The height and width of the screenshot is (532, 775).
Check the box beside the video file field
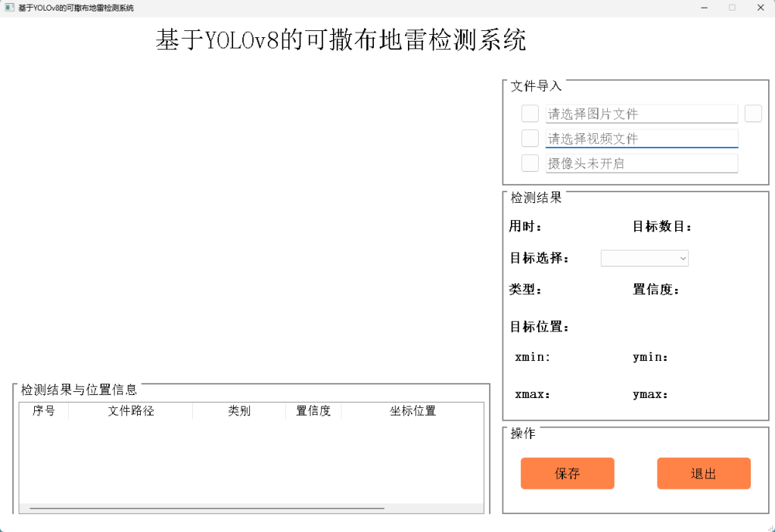point(528,138)
